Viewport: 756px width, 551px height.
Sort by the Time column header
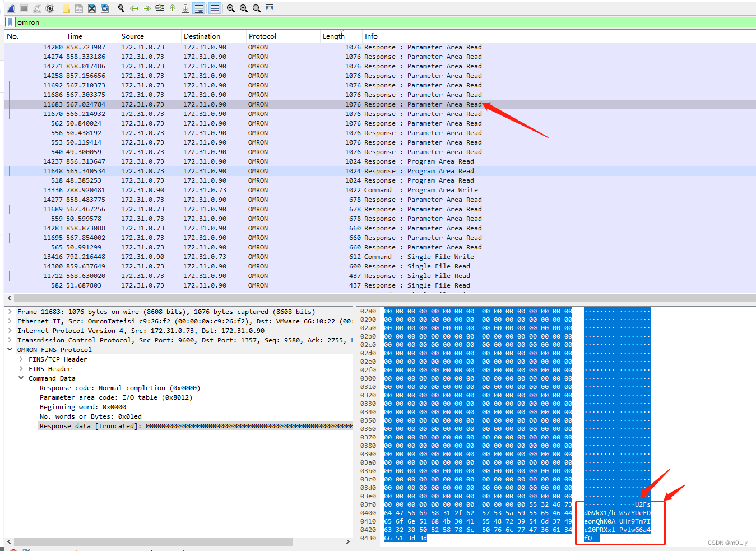tap(91, 36)
